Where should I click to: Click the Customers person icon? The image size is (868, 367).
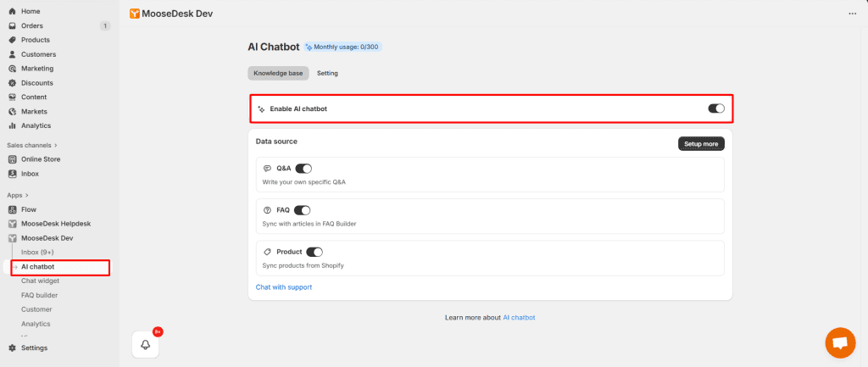click(x=12, y=54)
